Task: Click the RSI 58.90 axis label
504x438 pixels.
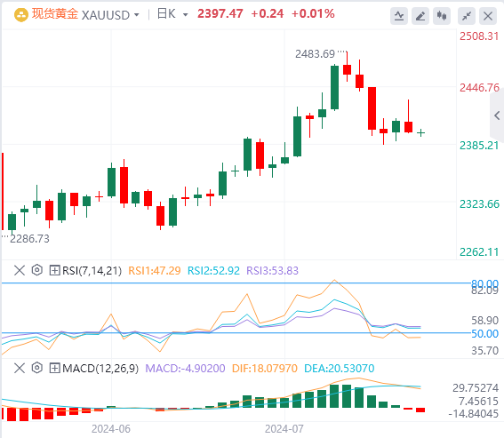Action: point(484,321)
